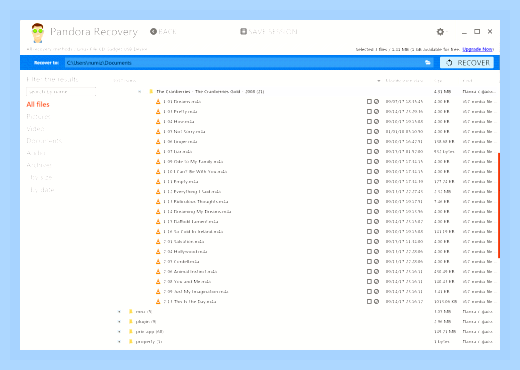The width and height of the screenshot is (520, 370).
Task: Tick the checkbox for Dreams track 1-01
Action: pyautogui.click(x=369, y=102)
